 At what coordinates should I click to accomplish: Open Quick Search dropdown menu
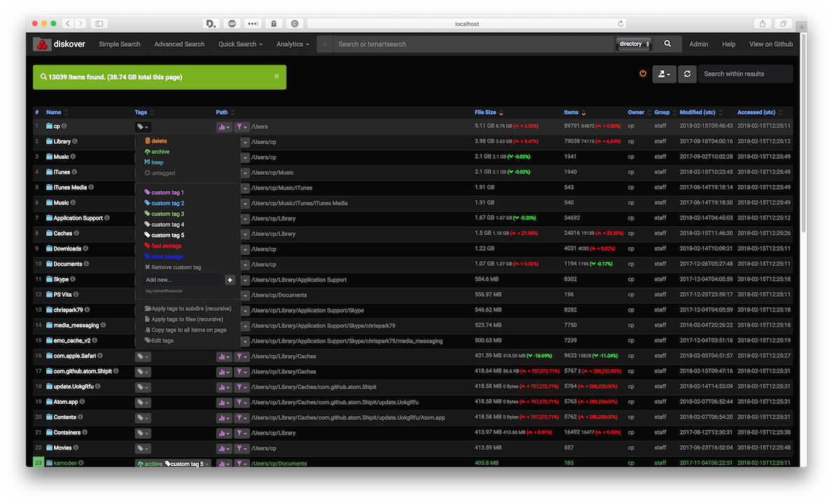pyautogui.click(x=240, y=44)
